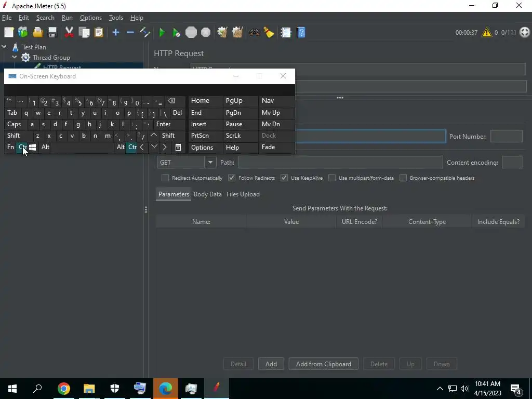Uncheck Follow Redirects checkbox
The width and height of the screenshot is (532, 399).
(232, 178)
